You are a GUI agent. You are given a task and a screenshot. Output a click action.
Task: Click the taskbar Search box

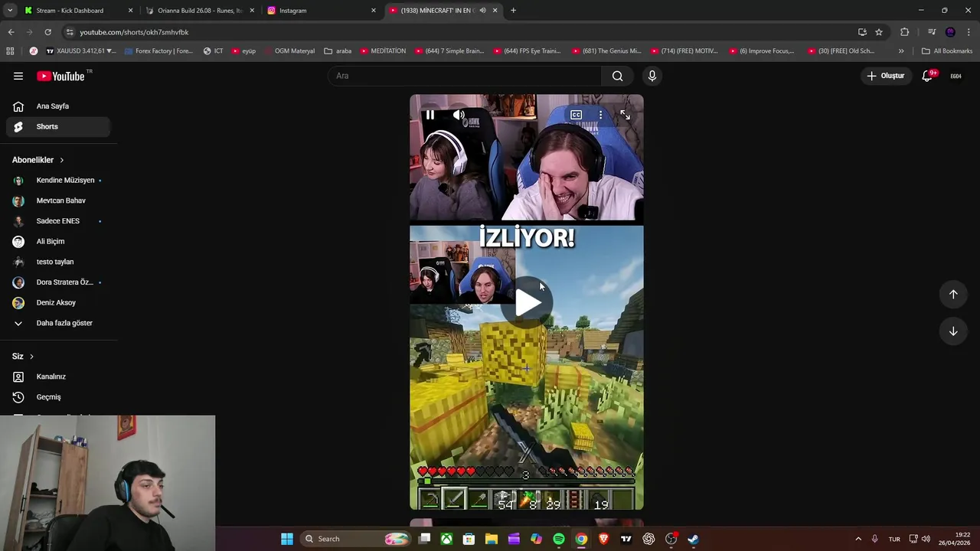[356, 539]
